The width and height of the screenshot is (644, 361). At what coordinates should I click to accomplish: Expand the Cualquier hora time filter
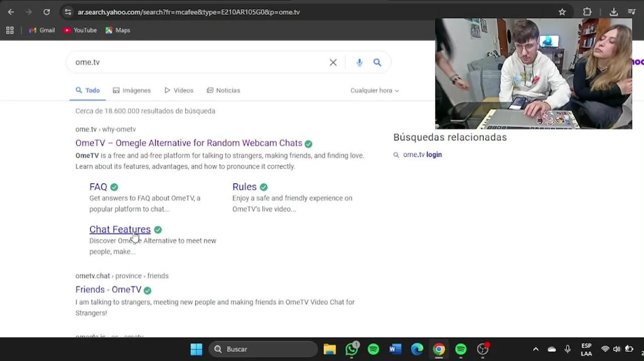tap(375, 90)
